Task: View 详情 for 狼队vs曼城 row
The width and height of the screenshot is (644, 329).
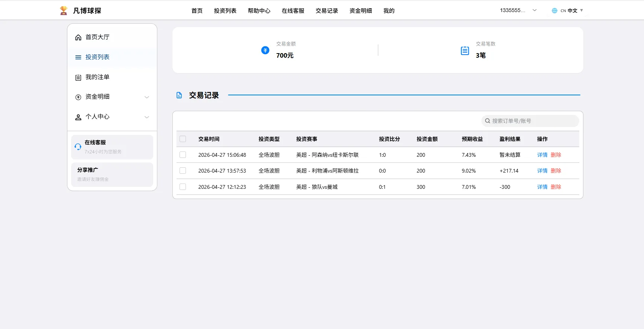Action: click(x=542, y=187)
